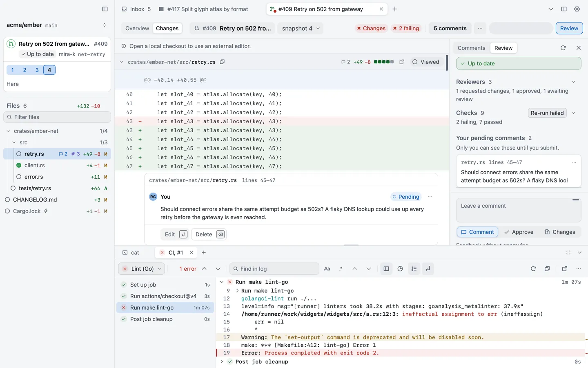Click Leave a comment field
The height and width of the screenshot is (368, 588).
[x=519, y=210]
